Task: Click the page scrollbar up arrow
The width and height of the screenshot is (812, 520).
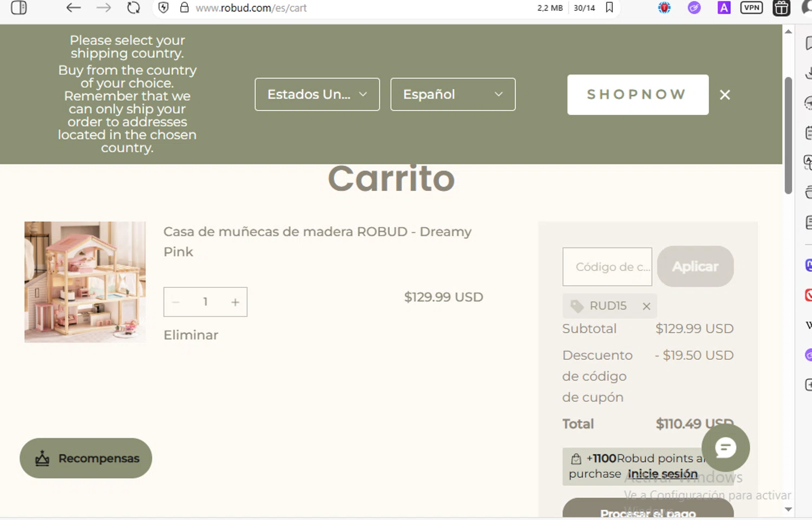Action: pyautogui.click(x=788, y=31)
